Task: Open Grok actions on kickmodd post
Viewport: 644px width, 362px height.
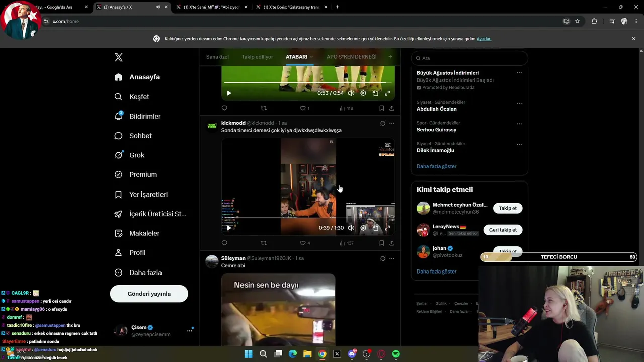Action: tap(383, 123)
